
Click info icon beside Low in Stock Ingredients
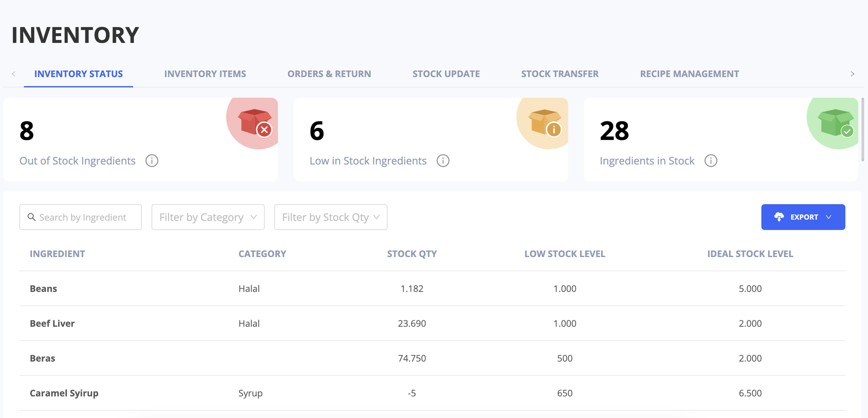(x=443, y=160)
